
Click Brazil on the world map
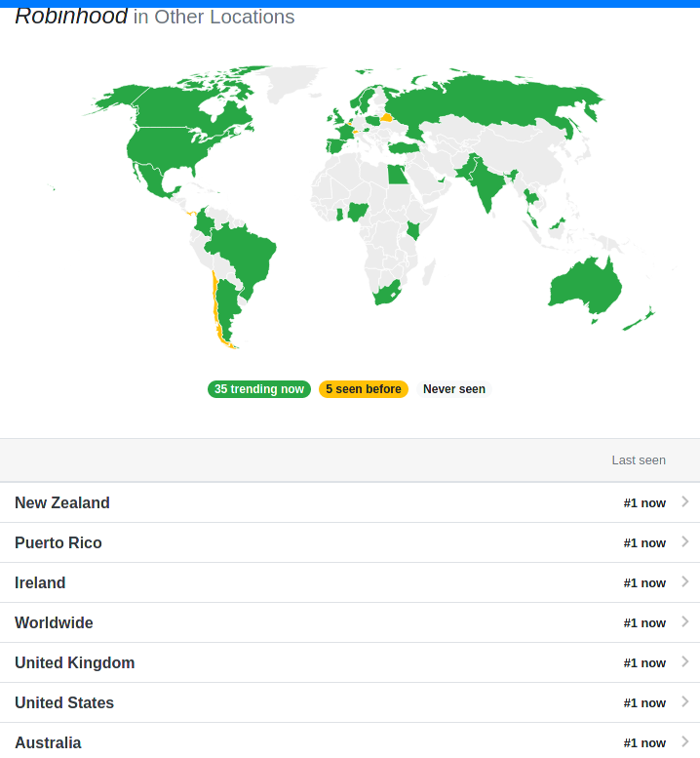(x=242, y=257)
